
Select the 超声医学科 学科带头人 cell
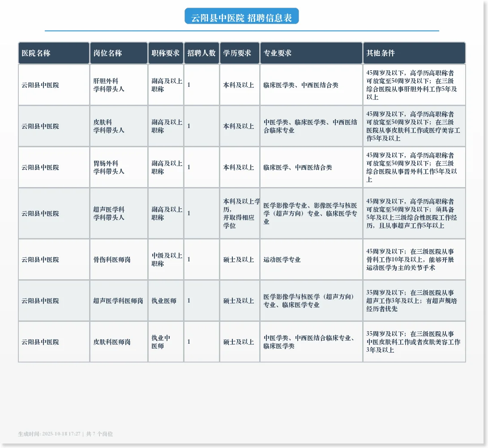[x=119, y=213]
